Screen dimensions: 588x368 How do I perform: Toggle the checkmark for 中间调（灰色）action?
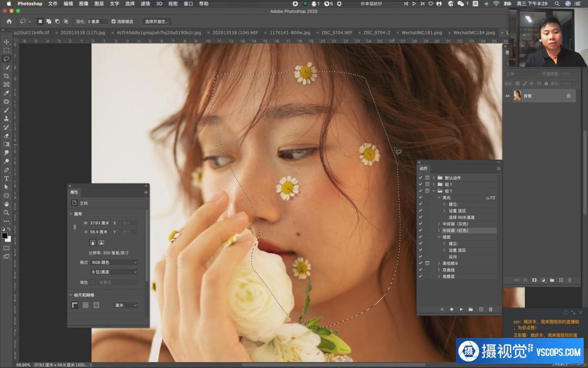(420, 224)
